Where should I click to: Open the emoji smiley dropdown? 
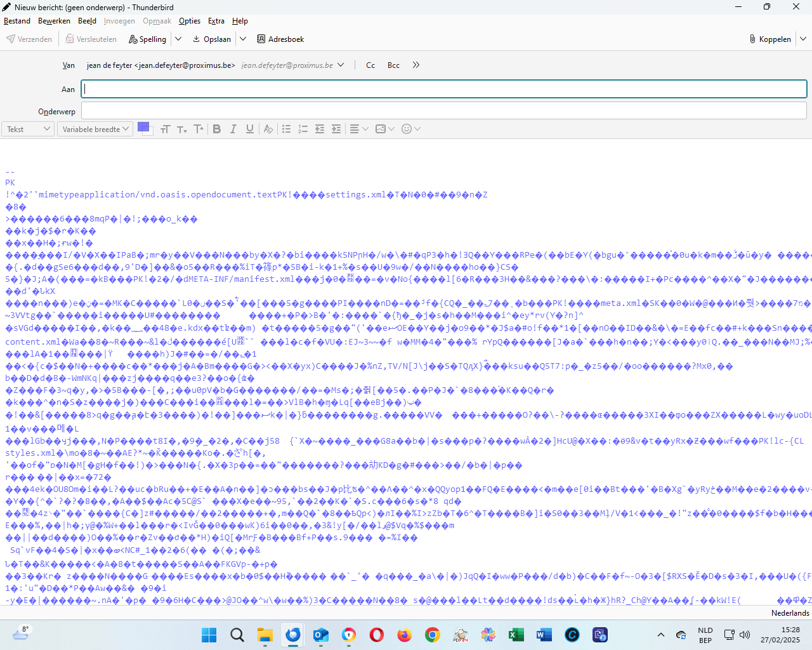click(x=411, y=129)
